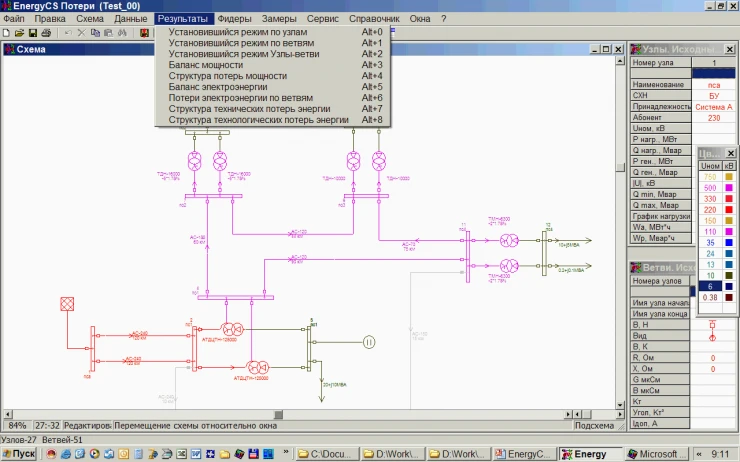Click the Подсхема status bar field
The height and width of the screenshot is (462, 740).
pos(583,425)
